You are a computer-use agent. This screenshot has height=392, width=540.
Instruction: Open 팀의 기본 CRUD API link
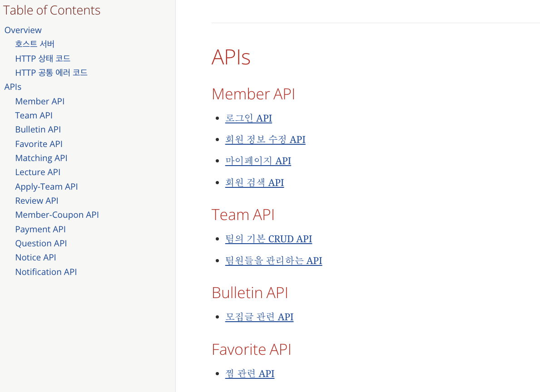tap(268, 239)
